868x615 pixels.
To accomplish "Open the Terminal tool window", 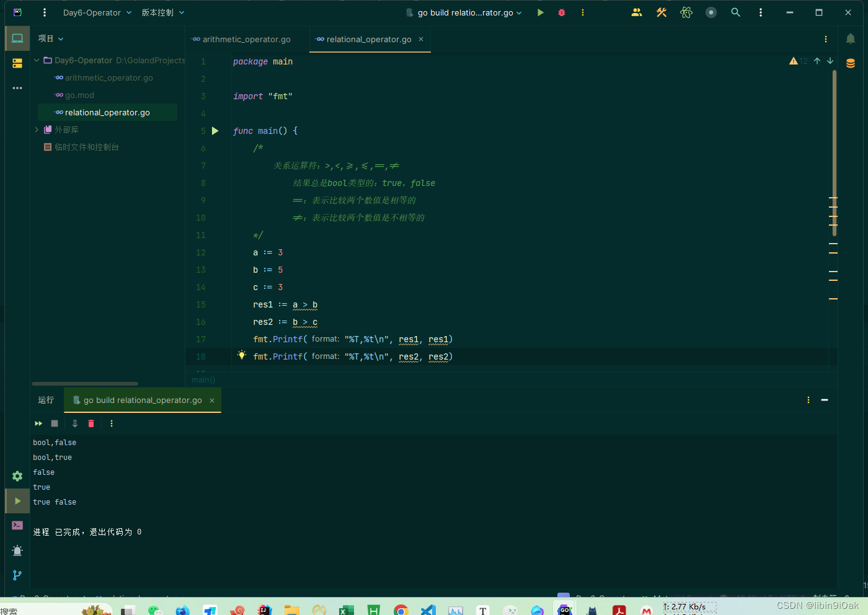I will pyautogui.click(x=17, y=525).
